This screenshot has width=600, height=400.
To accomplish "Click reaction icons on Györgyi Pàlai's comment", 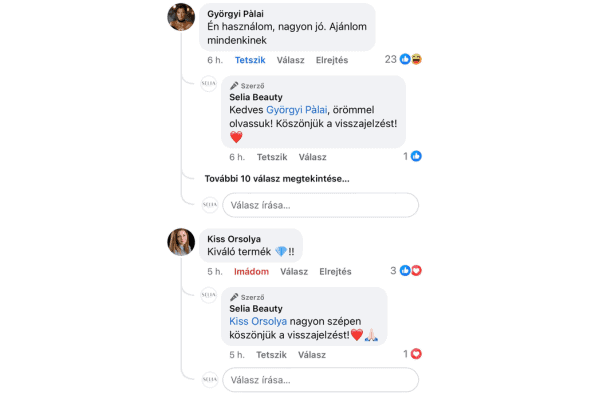I will coord(410,60).
